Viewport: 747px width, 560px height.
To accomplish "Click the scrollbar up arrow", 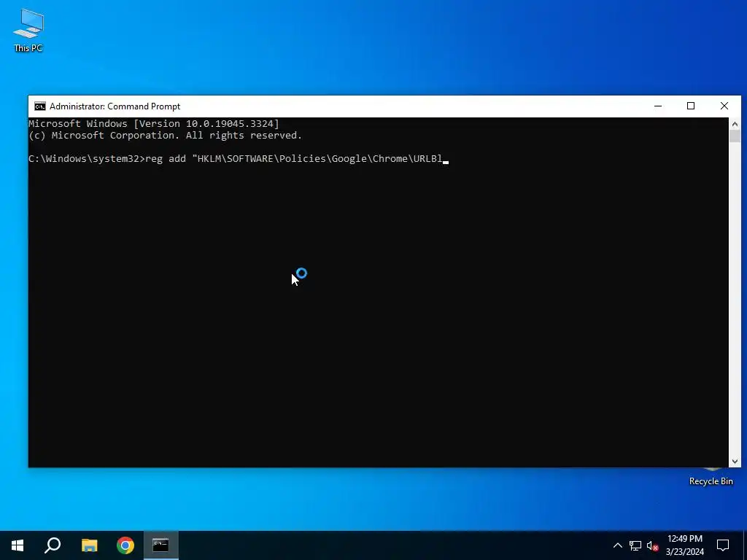I will [735, 124].
